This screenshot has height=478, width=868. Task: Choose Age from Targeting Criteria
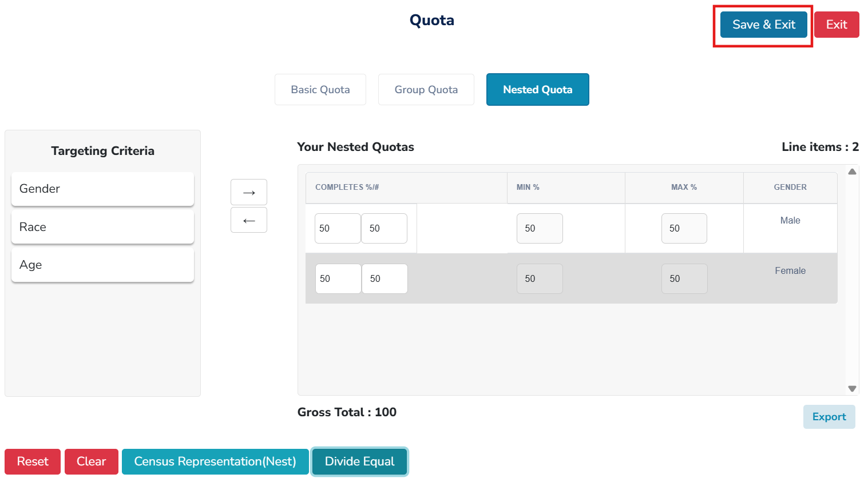click(x=102, y=265)
